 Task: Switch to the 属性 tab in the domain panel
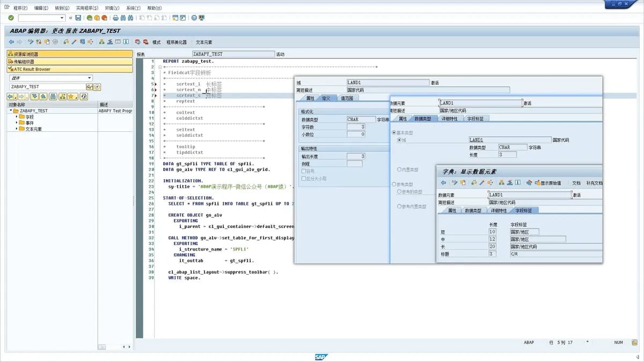(310, 98)
